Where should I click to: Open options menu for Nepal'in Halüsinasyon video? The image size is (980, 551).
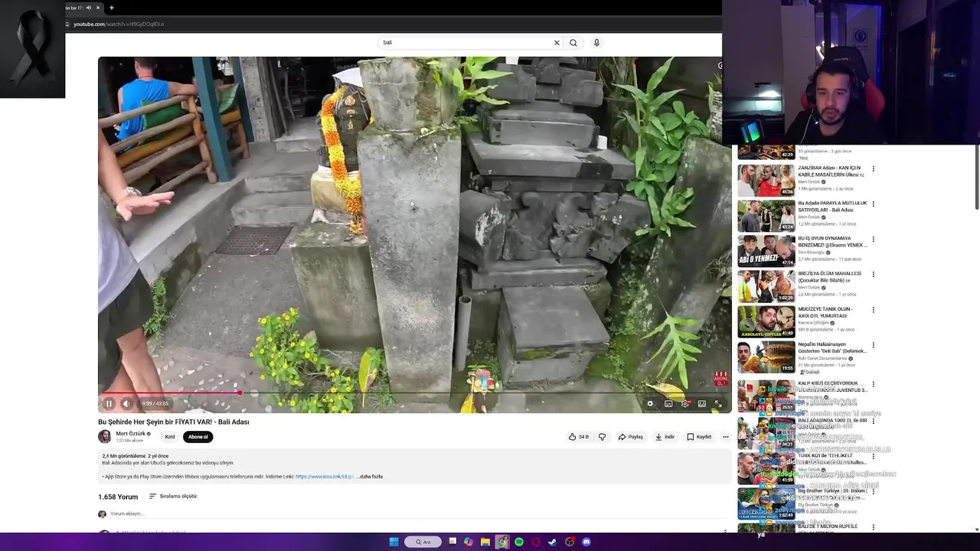tap(873, 345)
